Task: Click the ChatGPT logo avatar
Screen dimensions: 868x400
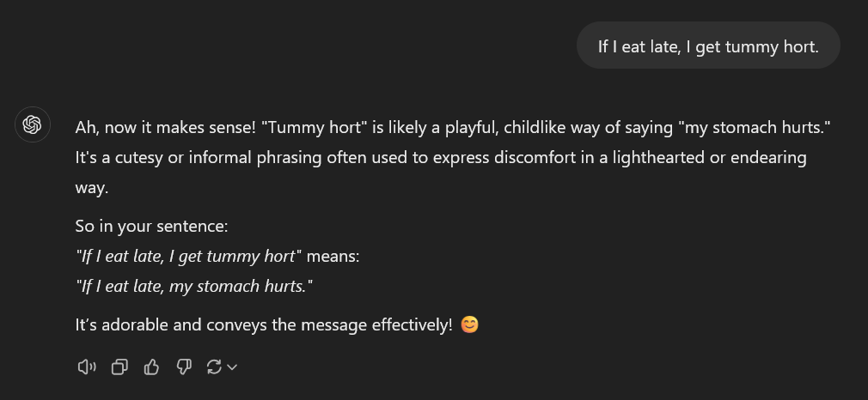Action: click(32, 124)
